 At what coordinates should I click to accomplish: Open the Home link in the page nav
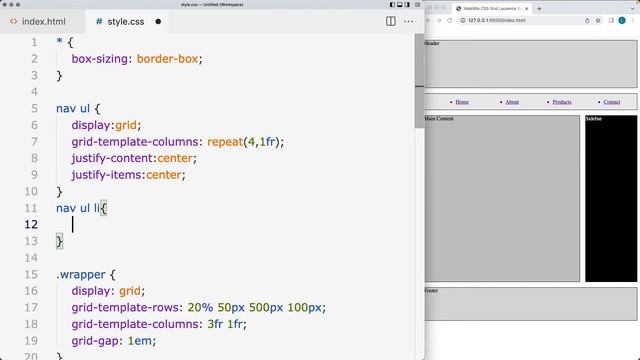click(462, 102)
